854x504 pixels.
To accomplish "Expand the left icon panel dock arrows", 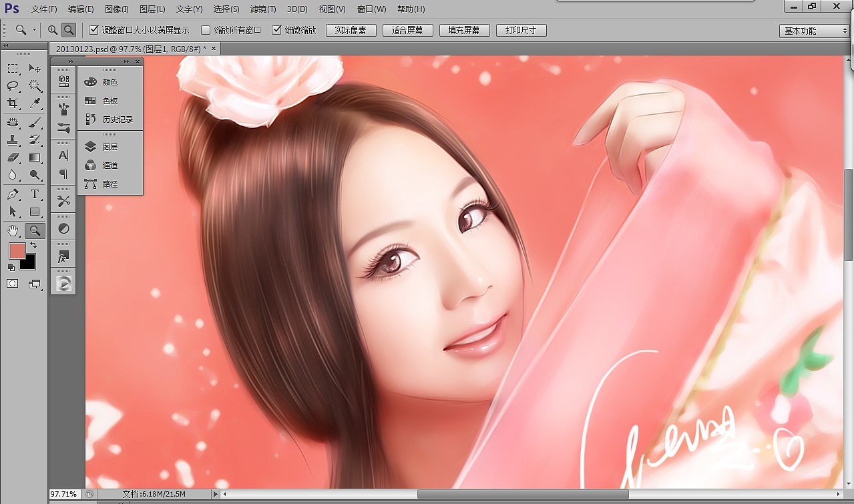I will (71, 61).
